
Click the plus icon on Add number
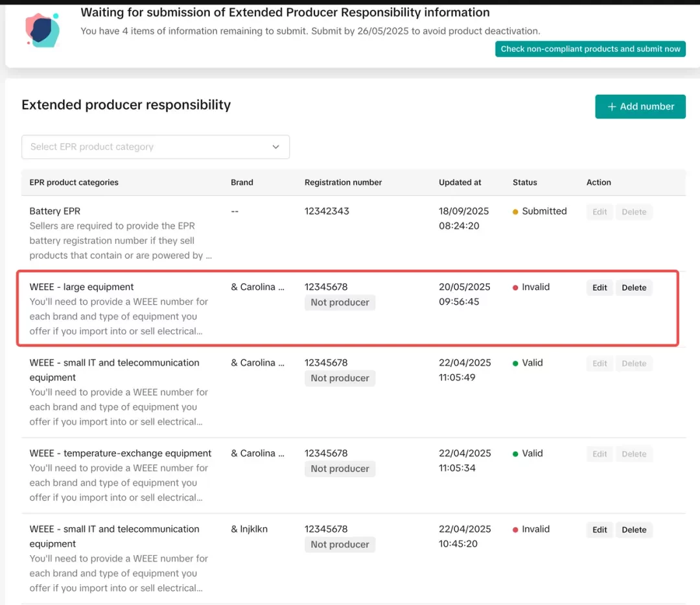[611, 106]
